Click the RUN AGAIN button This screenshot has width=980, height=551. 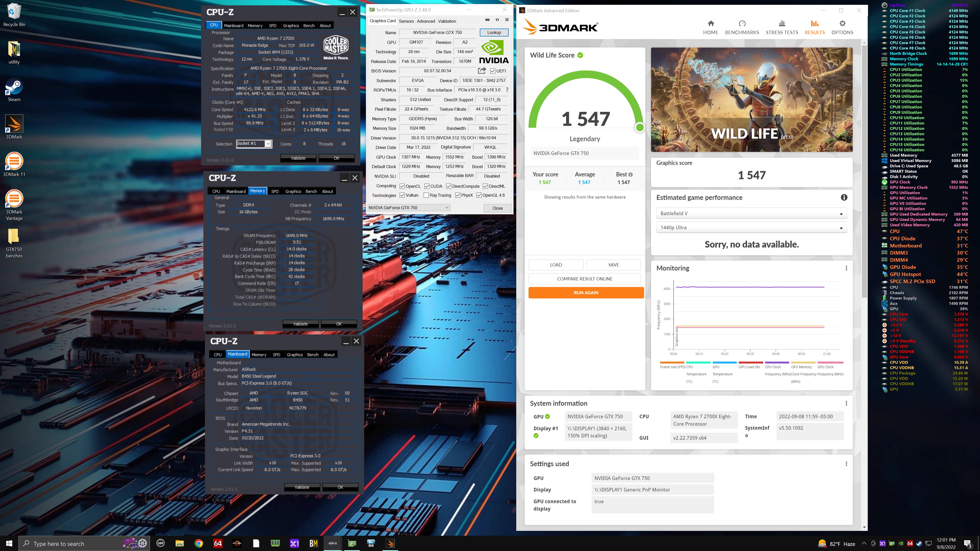coord(586,293)
